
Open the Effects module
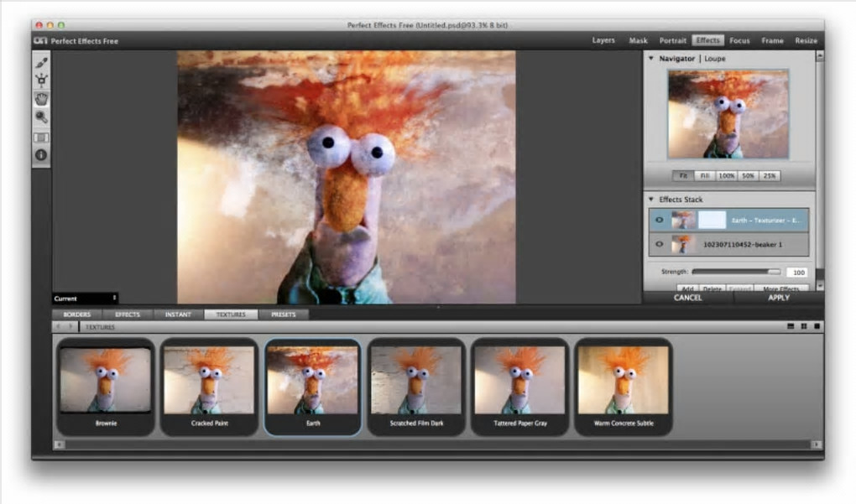[x=708, y=40]
